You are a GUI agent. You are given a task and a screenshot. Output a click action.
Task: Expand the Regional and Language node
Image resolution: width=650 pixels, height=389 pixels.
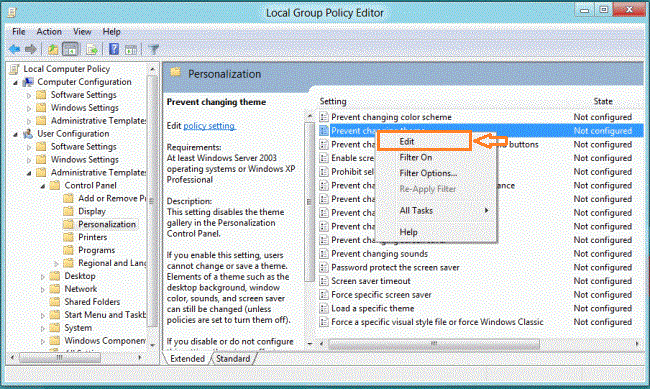pyautogui.click(x=56, y=263)
